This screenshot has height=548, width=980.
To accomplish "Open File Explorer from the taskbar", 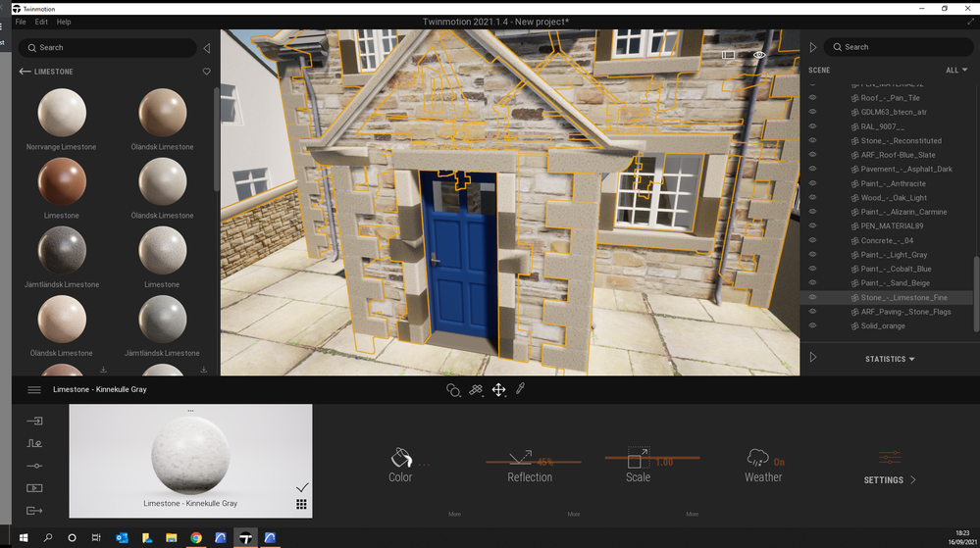I will (172, 537).
